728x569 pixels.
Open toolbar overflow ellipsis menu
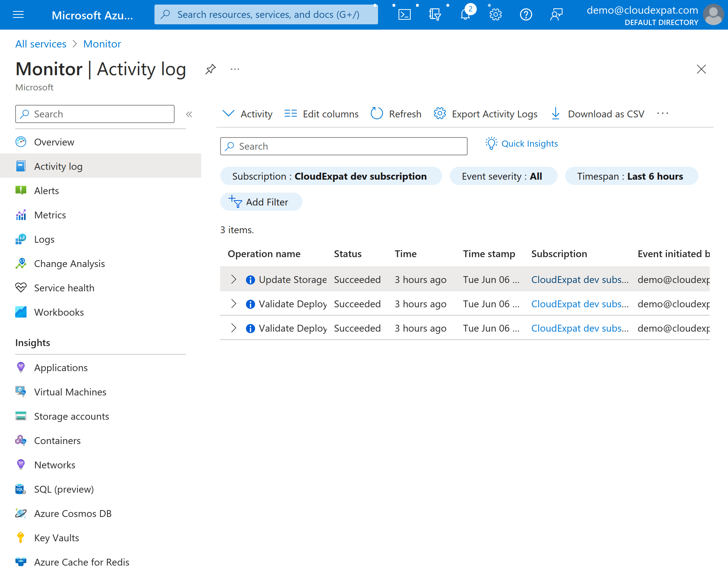(x=663, y=114)
